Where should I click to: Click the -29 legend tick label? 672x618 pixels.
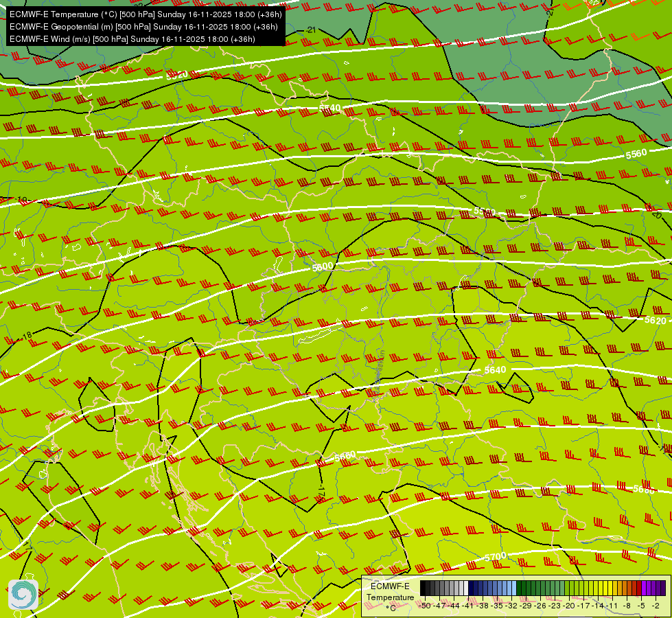(525, 606)
